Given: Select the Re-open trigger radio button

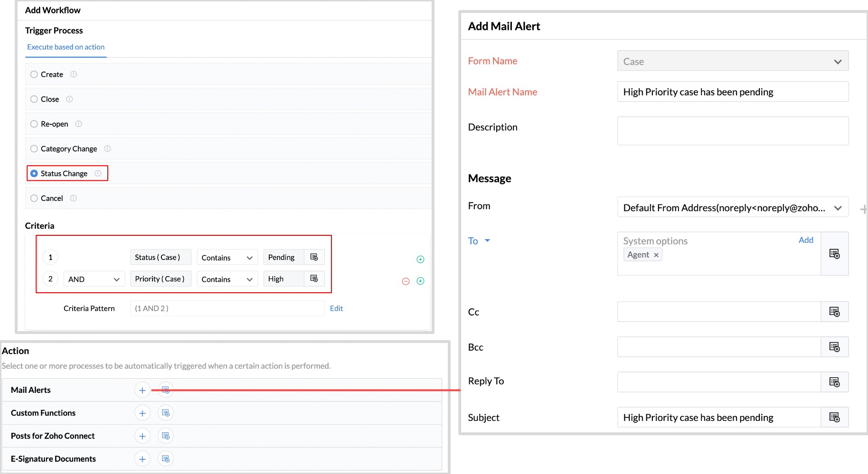Looking at the screenshot, I should click(x=34, y=124).
